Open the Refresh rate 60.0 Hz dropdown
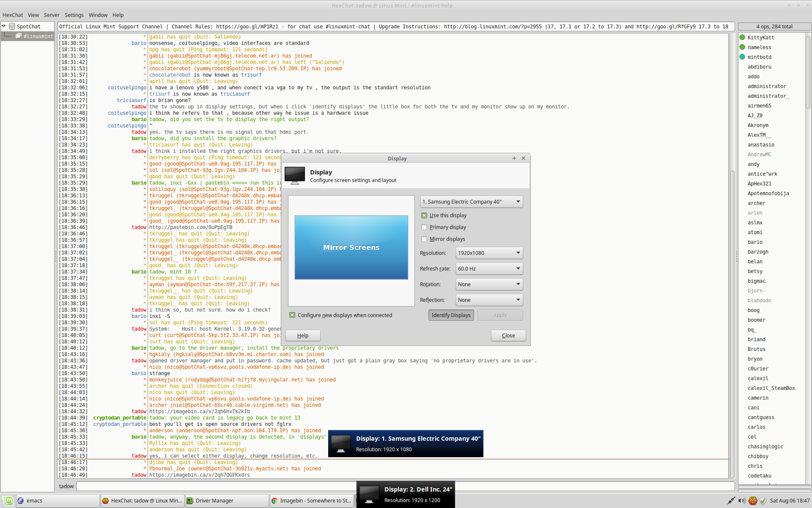 click(489, 269)
